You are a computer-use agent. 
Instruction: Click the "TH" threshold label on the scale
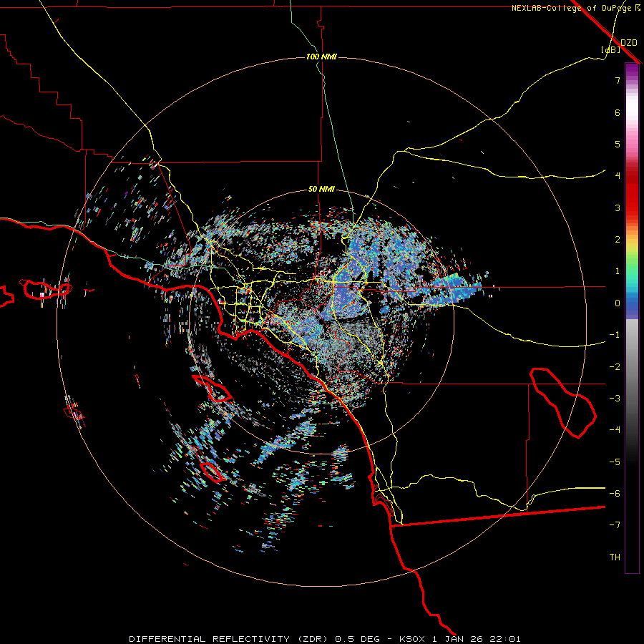click(615, 557)
